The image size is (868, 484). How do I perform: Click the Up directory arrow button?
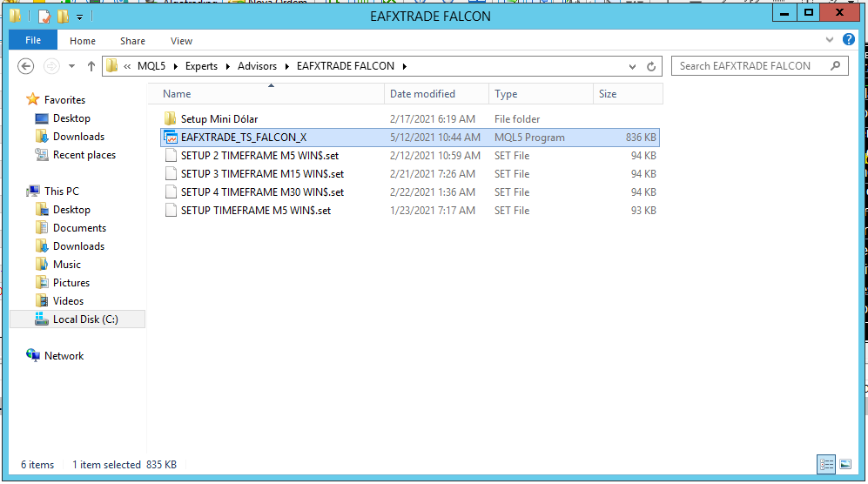click(x=91, y=66)
